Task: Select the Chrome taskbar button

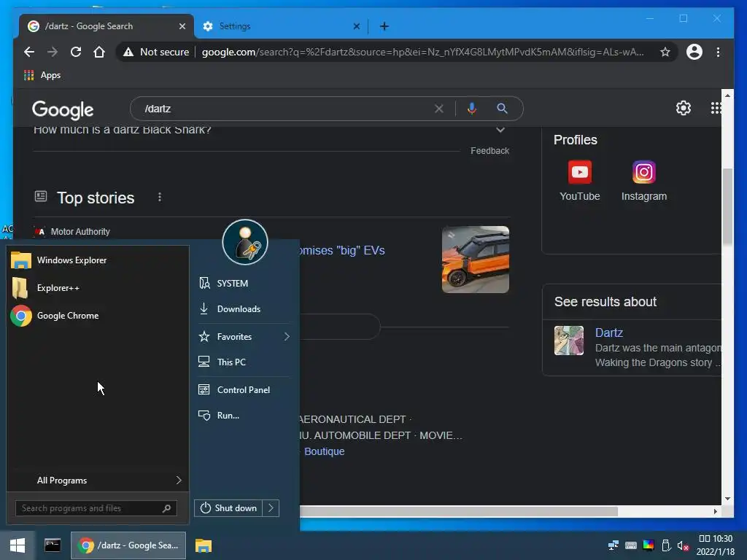Action: click(x=128, y=545)
